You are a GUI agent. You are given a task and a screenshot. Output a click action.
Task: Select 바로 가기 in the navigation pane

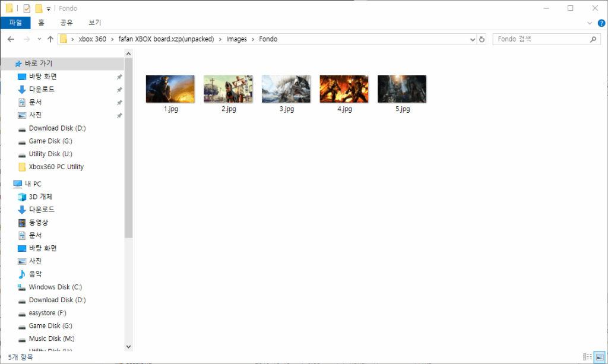point(62,63)
